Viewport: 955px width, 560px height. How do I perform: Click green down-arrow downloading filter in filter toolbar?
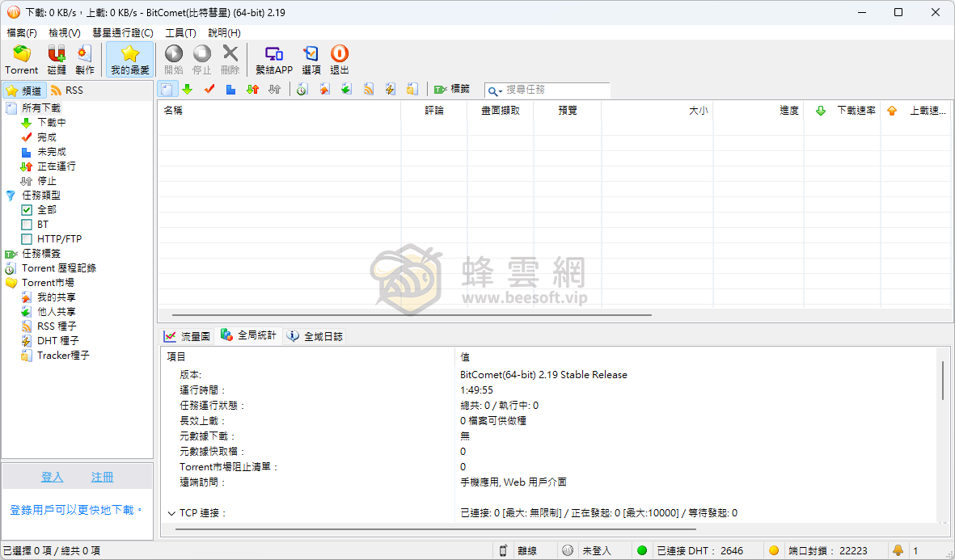pos(188,90)
